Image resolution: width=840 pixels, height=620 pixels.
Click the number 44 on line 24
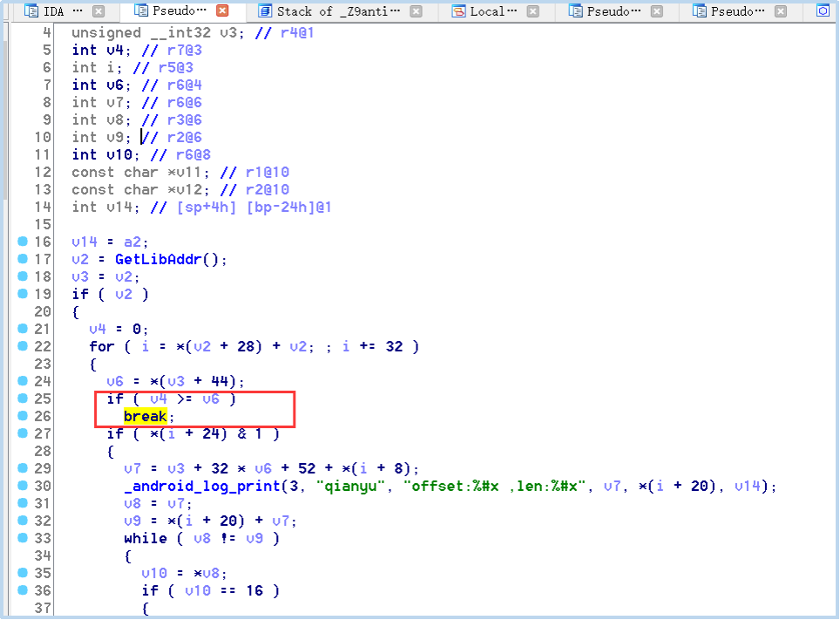click(x=220, y=381)
